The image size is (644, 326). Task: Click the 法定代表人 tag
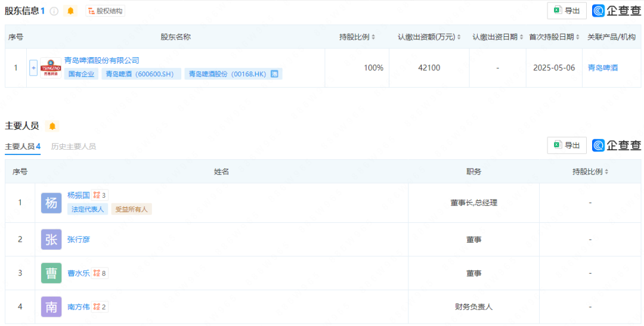click(88, 209)
